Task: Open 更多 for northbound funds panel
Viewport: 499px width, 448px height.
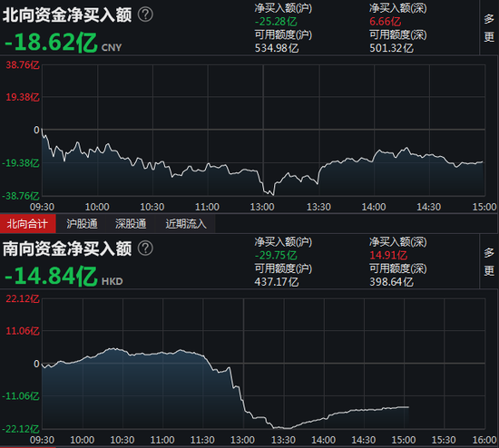Action: [x=489, y=28]
